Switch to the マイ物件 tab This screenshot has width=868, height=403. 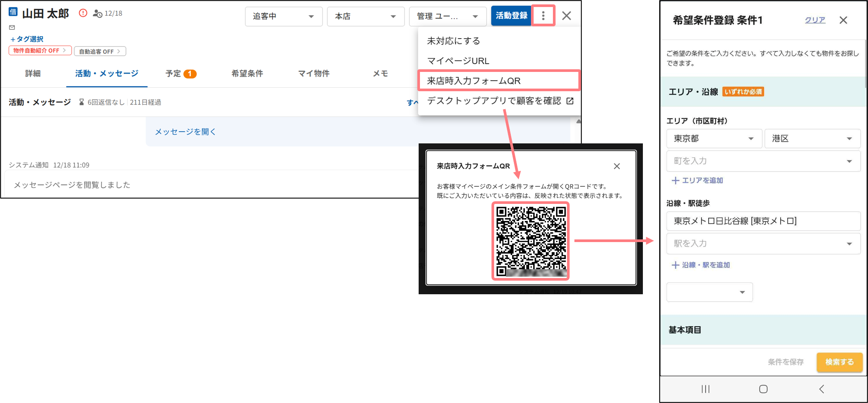314,74
